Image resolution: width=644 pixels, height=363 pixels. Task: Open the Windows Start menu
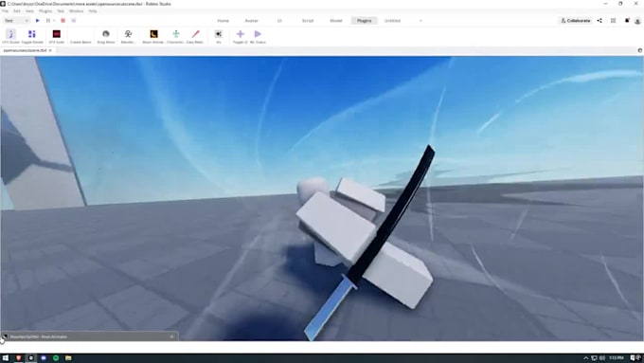pos(6,358)
